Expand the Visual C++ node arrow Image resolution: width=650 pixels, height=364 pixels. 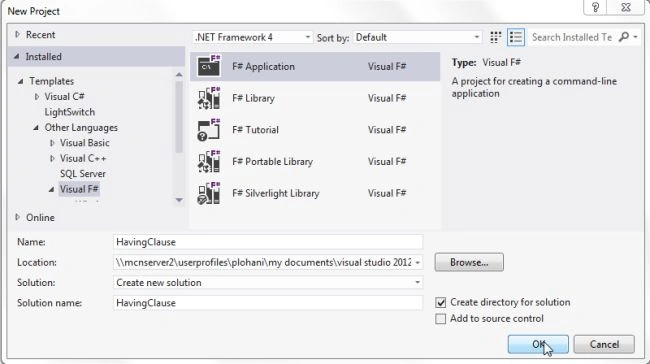[52, 158]
